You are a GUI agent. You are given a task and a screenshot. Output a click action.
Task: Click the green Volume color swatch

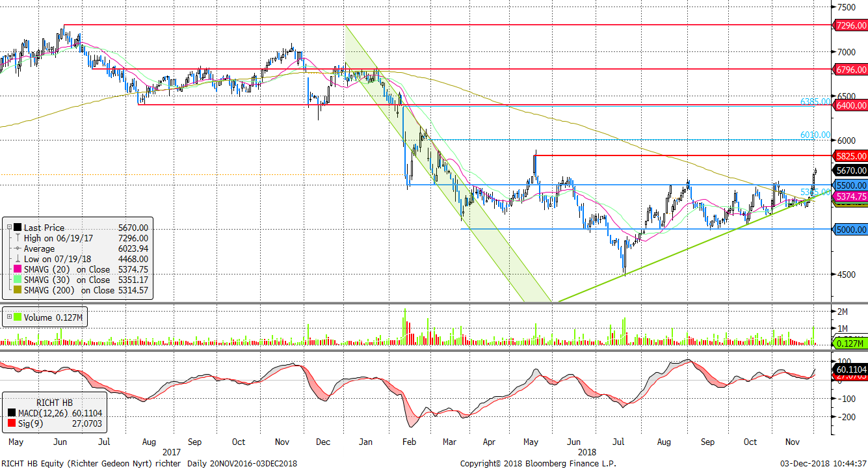click(18, 318)
